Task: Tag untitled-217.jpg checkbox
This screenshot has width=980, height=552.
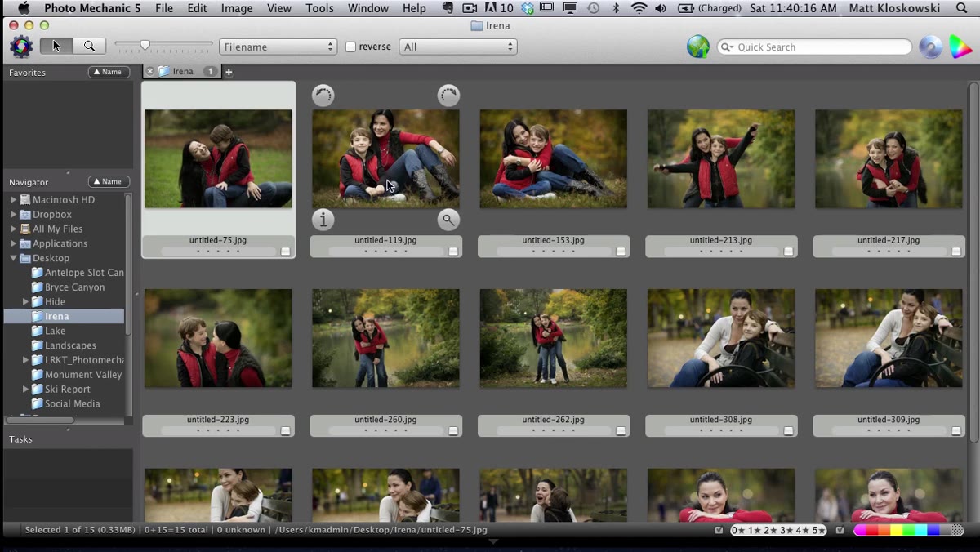Action: point(956,252)
